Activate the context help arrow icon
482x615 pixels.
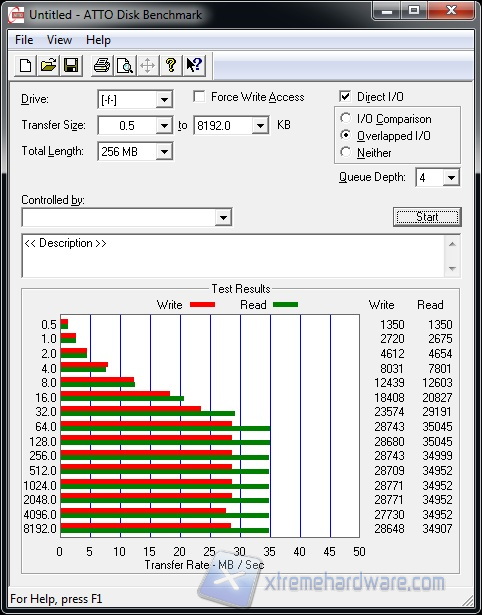tap(194, 65)
